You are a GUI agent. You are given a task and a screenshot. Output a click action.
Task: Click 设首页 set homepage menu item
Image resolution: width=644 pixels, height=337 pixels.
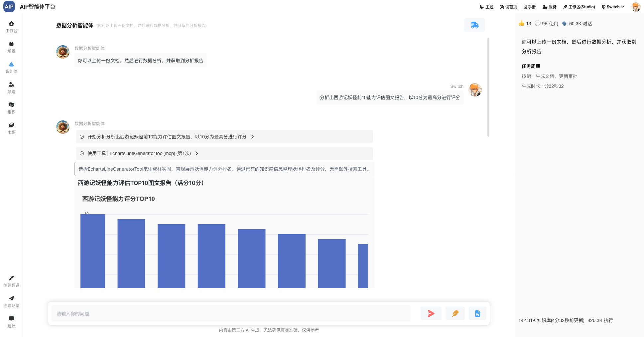508,7
